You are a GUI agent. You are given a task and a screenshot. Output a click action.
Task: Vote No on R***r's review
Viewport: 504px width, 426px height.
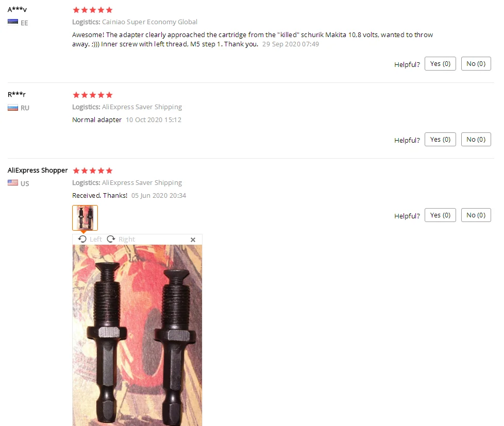point(476,140)
